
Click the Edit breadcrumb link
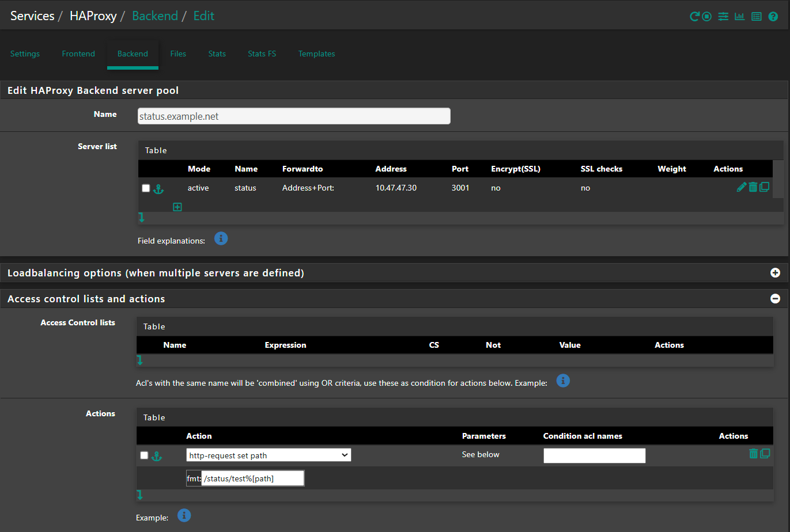point(204,16)
